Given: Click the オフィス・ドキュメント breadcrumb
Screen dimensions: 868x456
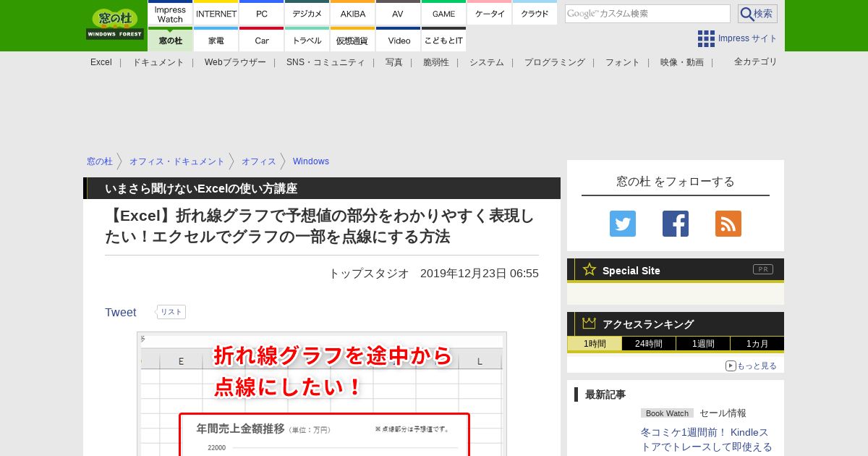Looking at the screenshot, I should click(x=177, y=161).
